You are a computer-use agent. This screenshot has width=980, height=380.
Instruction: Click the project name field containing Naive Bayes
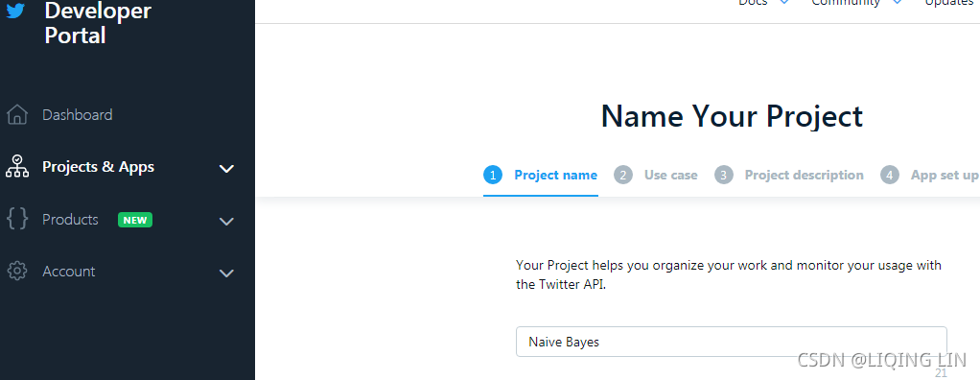[x=732, y=342]
